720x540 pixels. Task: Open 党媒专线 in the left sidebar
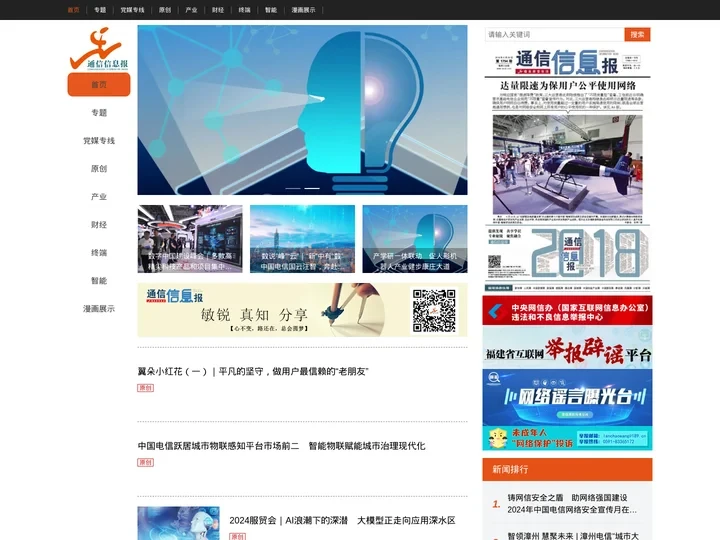pyautogui.click(x=99, y=141)
